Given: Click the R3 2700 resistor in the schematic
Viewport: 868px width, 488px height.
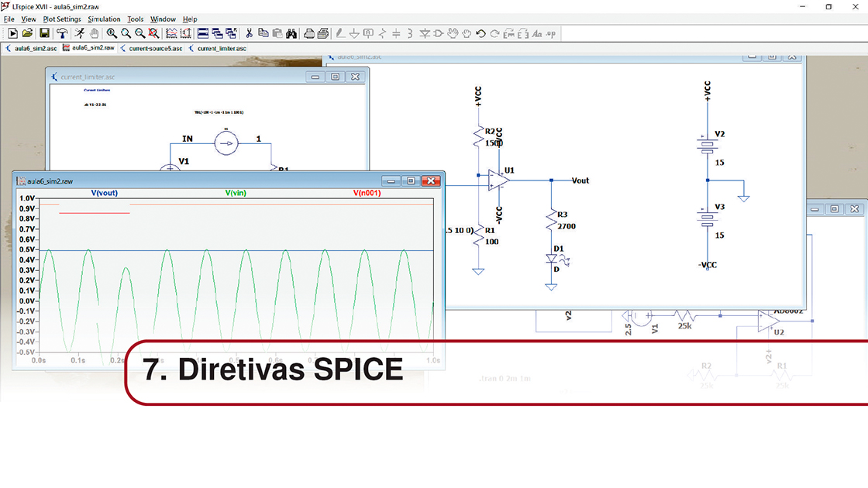Looking at the screenshot, I should (x=553, y=220).
